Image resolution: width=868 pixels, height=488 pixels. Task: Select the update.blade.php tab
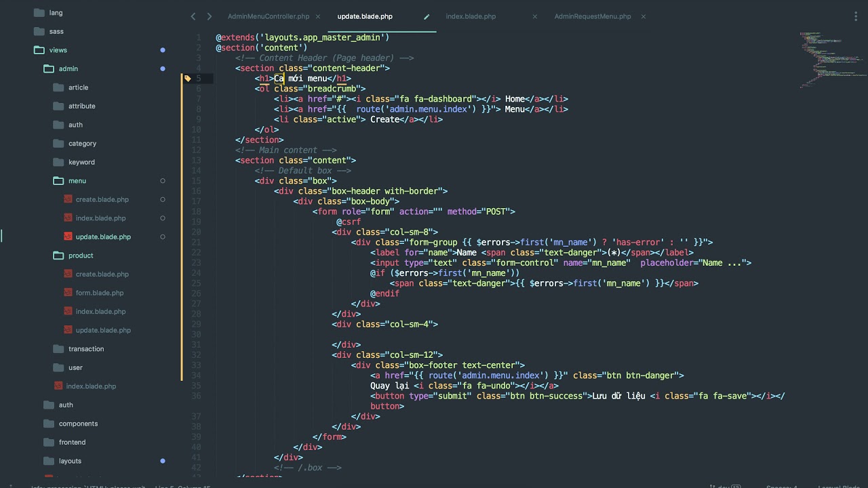(x=365, y=16)
